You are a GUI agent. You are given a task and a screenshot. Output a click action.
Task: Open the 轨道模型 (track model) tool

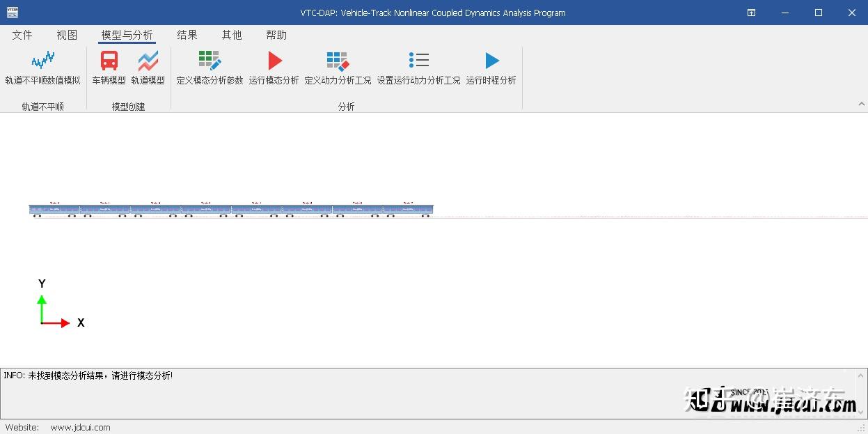(148, 68)
